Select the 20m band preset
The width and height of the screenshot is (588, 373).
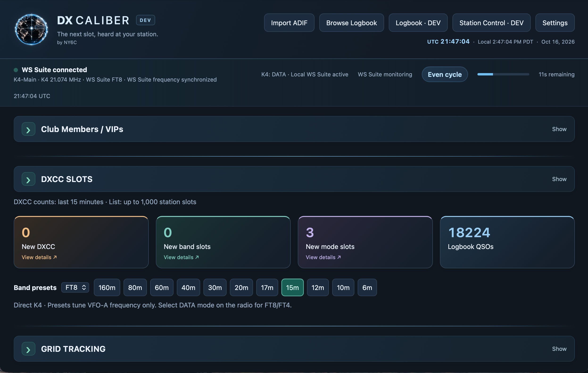point(241,287)
